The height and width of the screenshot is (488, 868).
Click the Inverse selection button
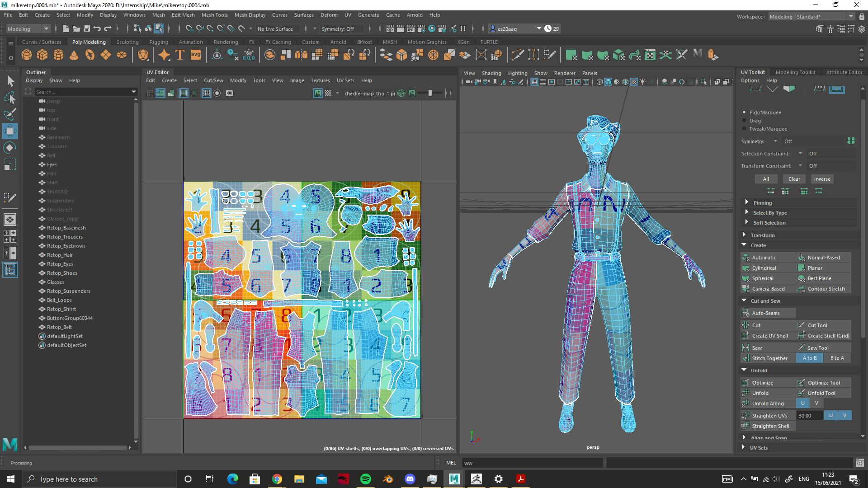(823, 179)
